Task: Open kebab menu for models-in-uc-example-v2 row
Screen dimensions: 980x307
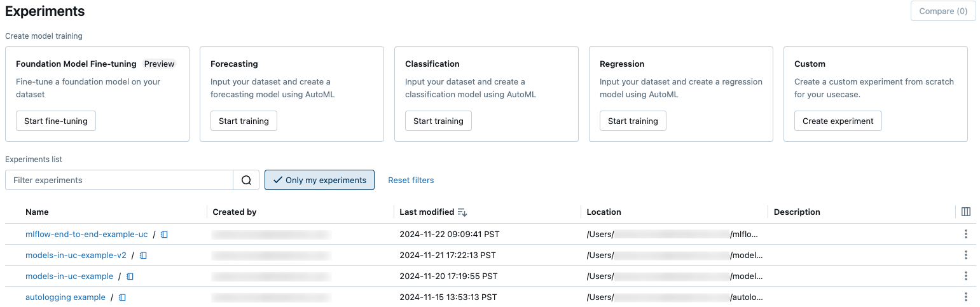Action: pyautogui.click(x=965, y=256)
